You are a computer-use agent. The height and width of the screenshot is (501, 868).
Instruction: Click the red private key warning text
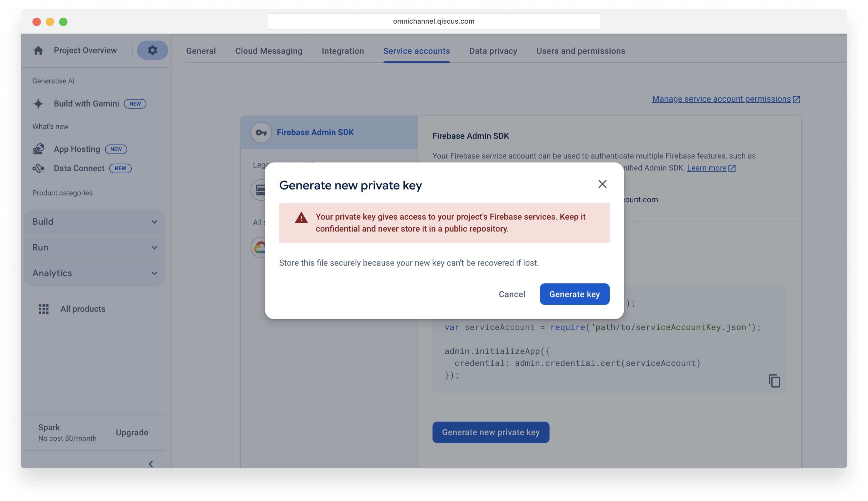tap(450, 223)
